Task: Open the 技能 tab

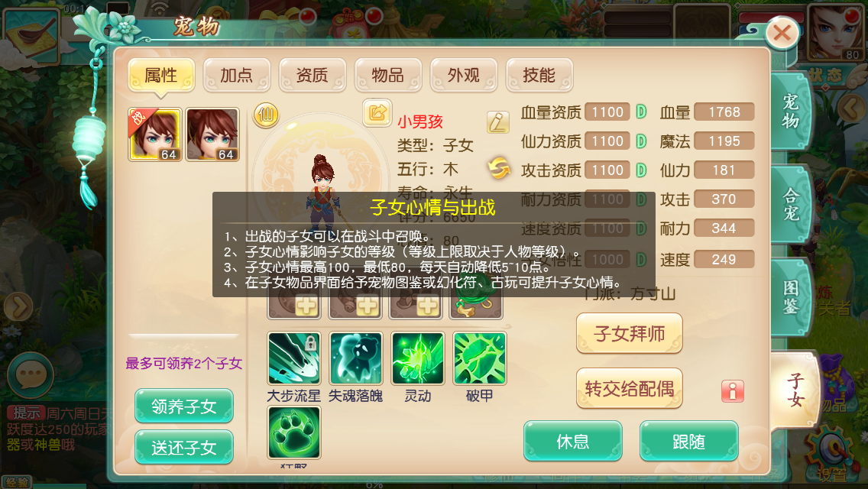Action: (539, 76)
